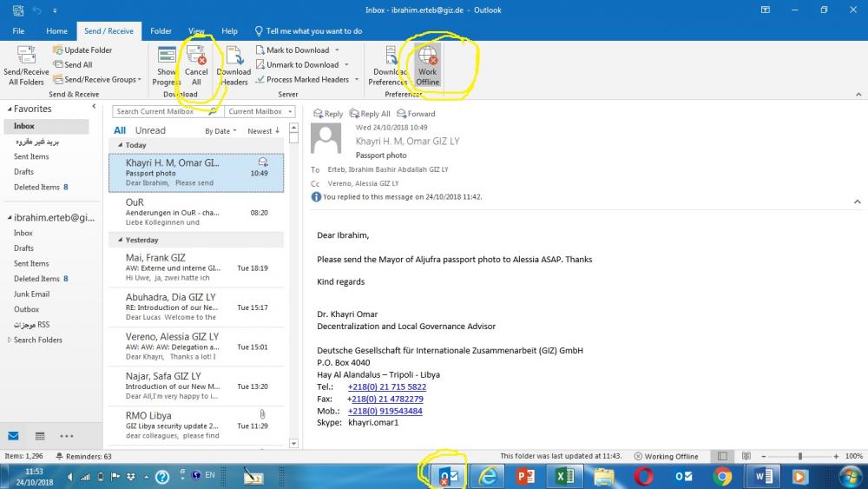Open Unmark to Download dropdown
Viewport: 868px width, 489px height.
302,65
